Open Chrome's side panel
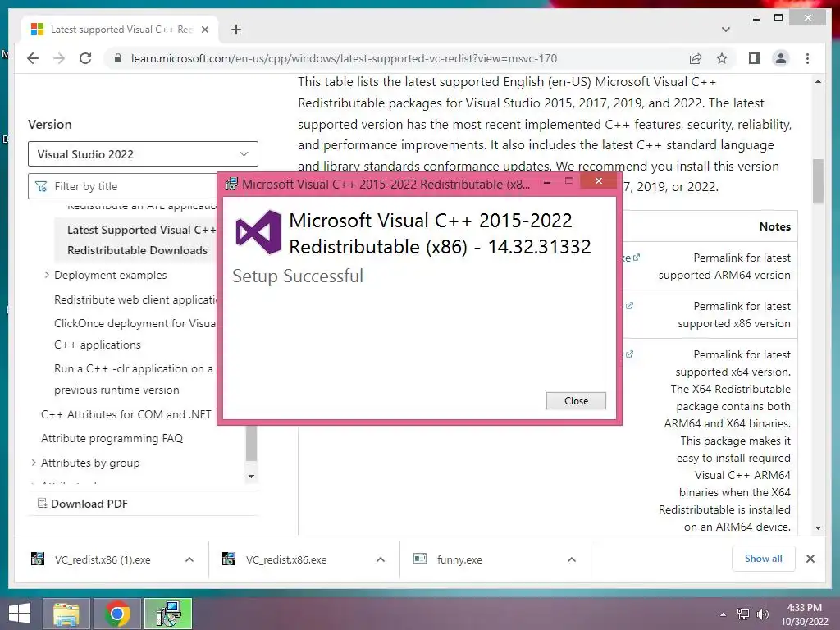 pyautogui.click(x=755, y=58)
